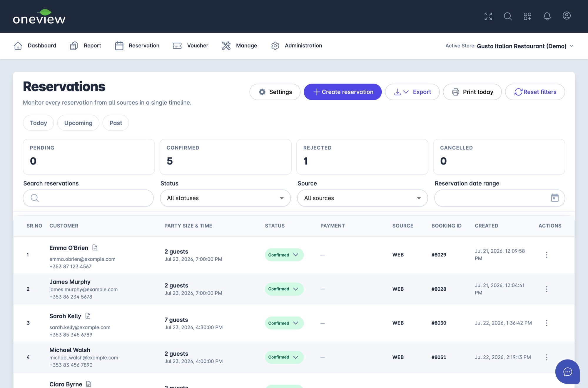588x388 pixels.
Task: Open note icon beside Ciara Byrne
Action: click(88, 384)
